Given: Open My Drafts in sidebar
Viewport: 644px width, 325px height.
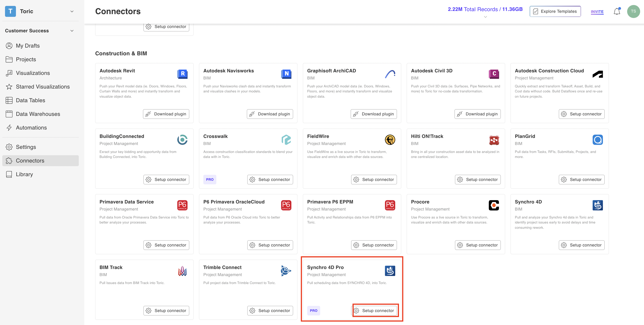Looking at the screenshot, I should (41, 46).
